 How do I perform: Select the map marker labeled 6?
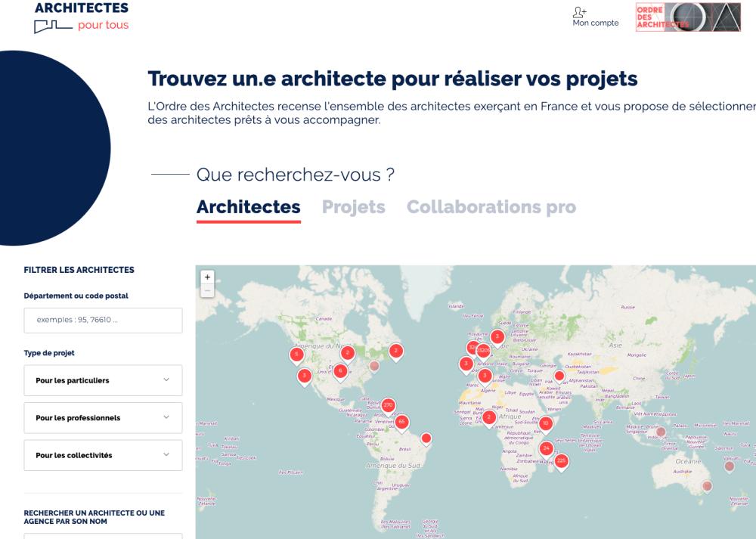[340, 372]
